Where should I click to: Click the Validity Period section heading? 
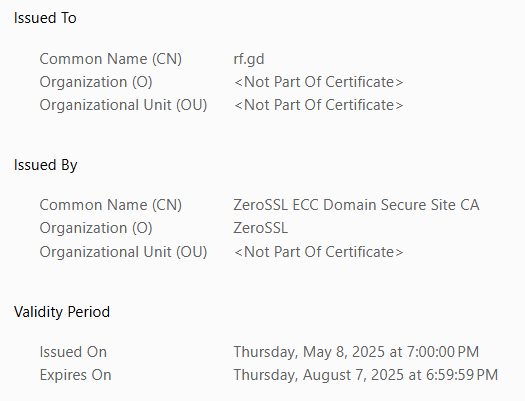(62, 312)
